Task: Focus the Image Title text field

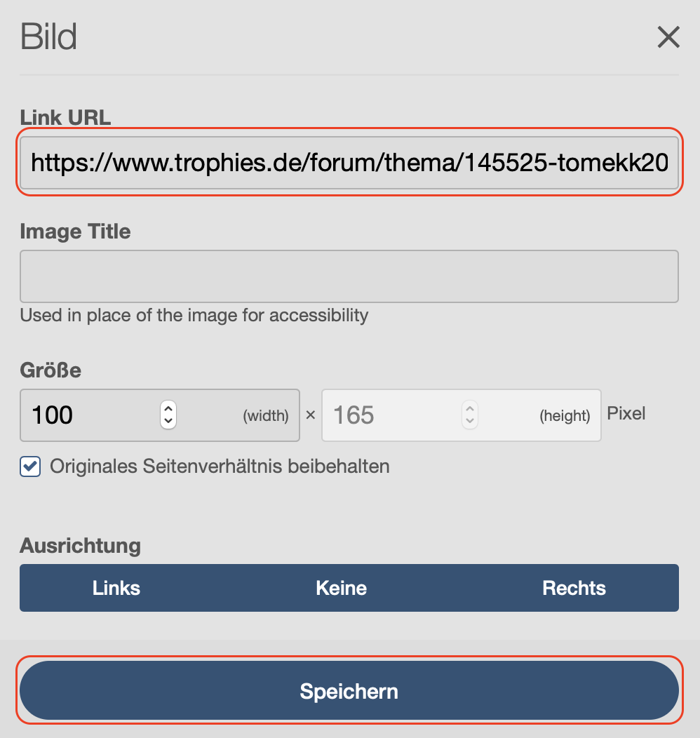Action: (x=349, y=276)
